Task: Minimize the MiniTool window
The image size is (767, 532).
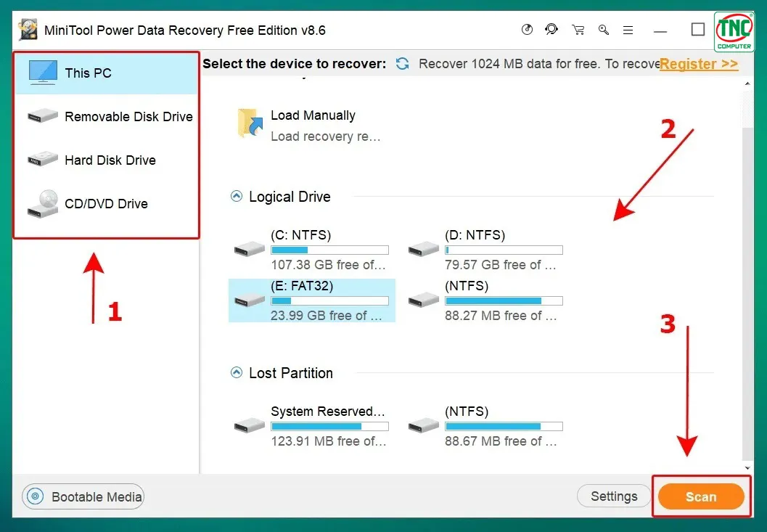Action: click(x=660, y=30)
